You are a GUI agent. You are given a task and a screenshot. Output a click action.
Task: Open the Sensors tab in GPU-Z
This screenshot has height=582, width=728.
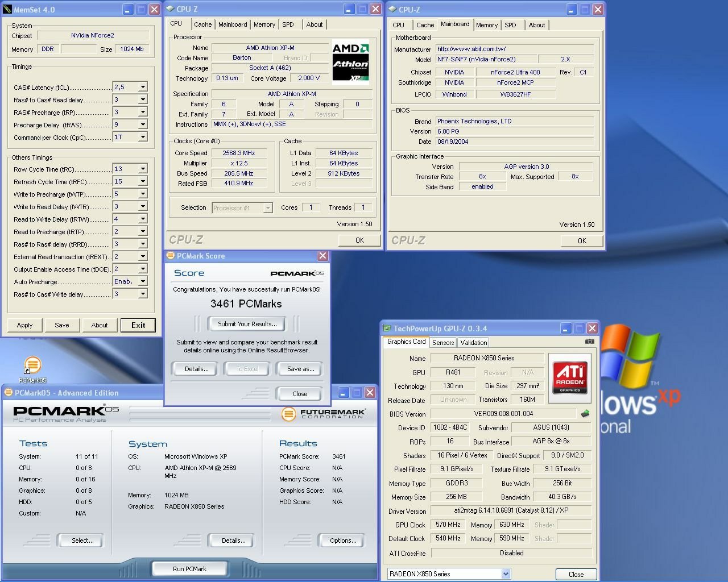(443, 342)
